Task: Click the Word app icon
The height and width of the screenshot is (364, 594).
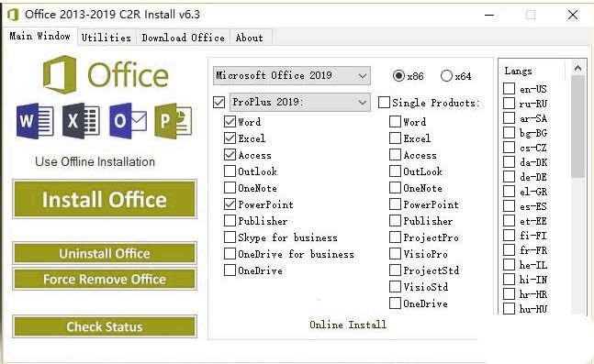Action: click(35, 121)
